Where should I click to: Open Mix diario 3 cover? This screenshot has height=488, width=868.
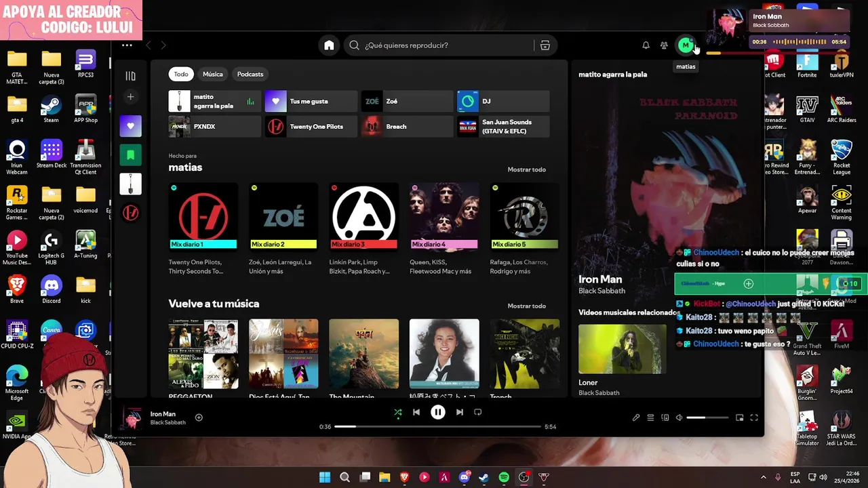click(363, 216)
